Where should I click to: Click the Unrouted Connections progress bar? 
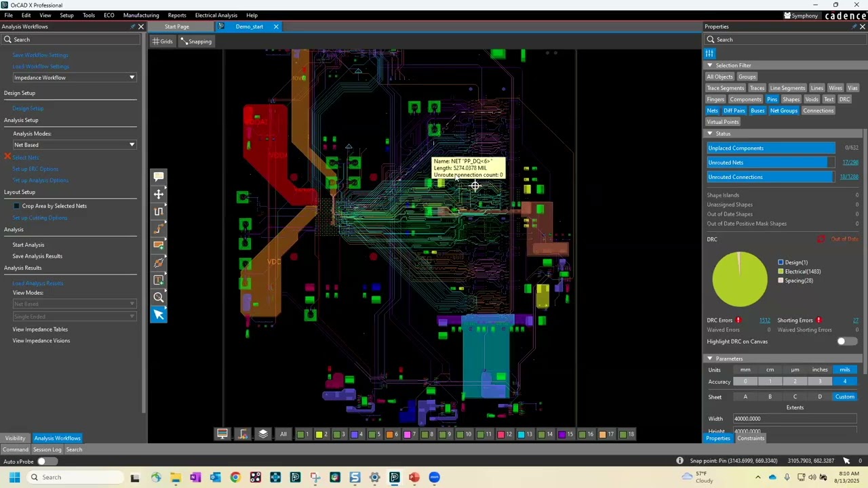click(770, 177)
